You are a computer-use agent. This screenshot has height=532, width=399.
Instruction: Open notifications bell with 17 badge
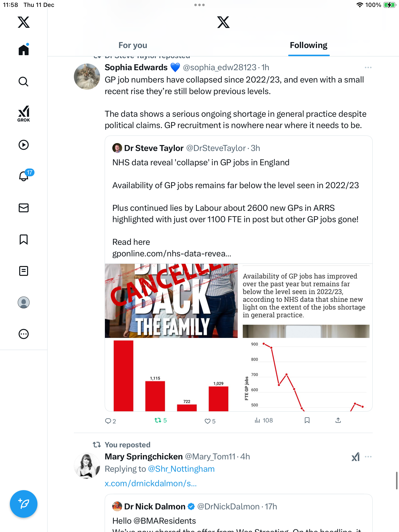pos(24,176)
